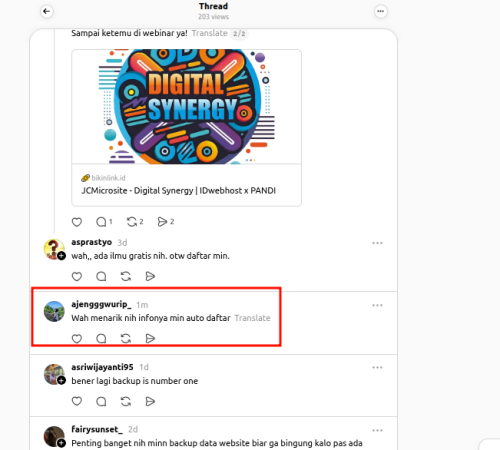The width and height of the screenshot is (500, 450).
Task: Open the Digital Synergy preview image
Action: tap(187, 107)
